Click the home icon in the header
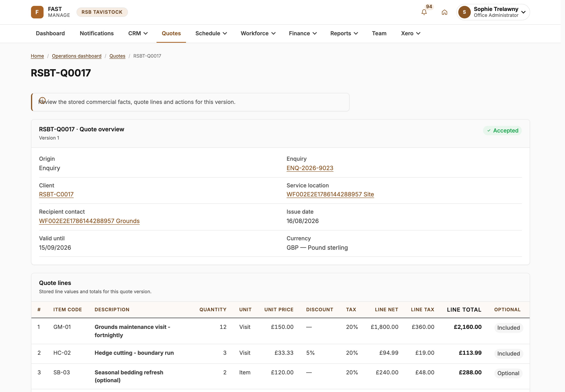The image size is (565, 392). point(444,12)
